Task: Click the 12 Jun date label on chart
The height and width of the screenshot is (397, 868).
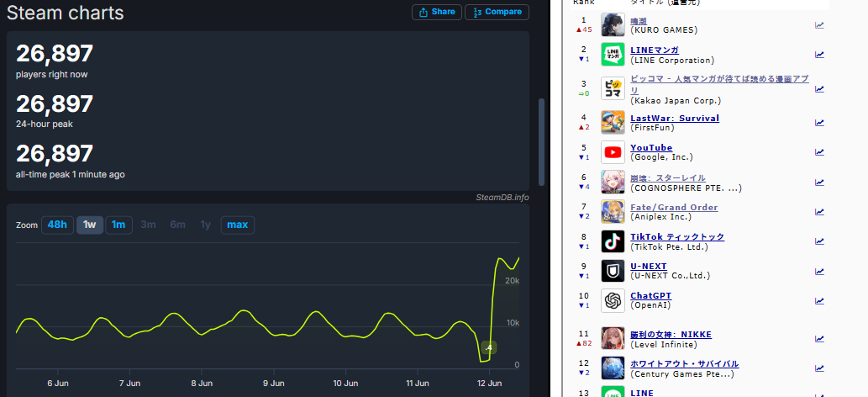Action: tap(489, 384)
